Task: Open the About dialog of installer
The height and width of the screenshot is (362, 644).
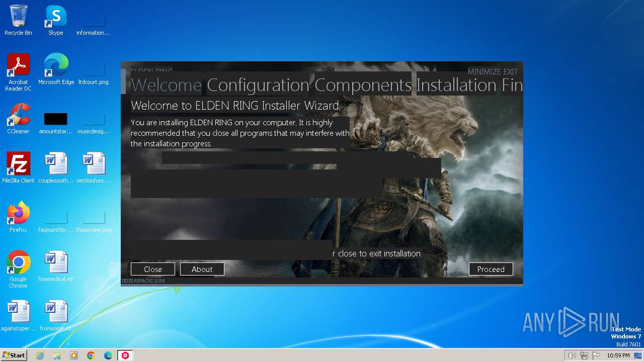Action: coord(202,269)
